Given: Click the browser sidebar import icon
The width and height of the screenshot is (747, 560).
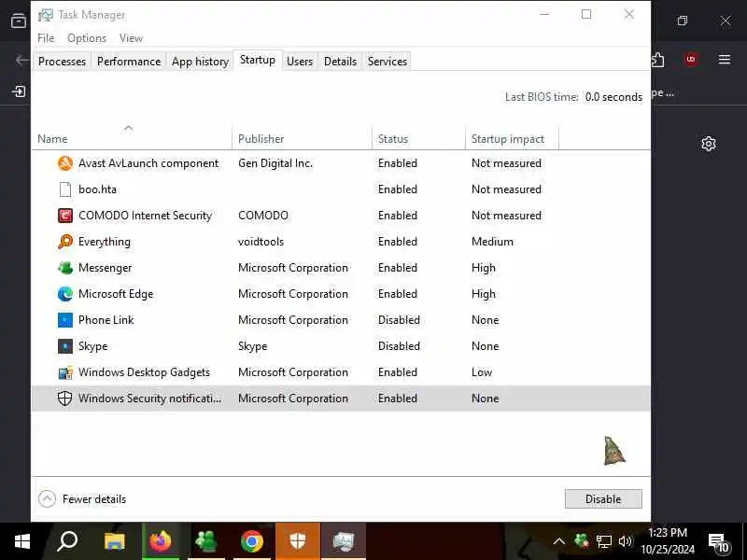Looking at the screenshot, I should tap(19, 91).
